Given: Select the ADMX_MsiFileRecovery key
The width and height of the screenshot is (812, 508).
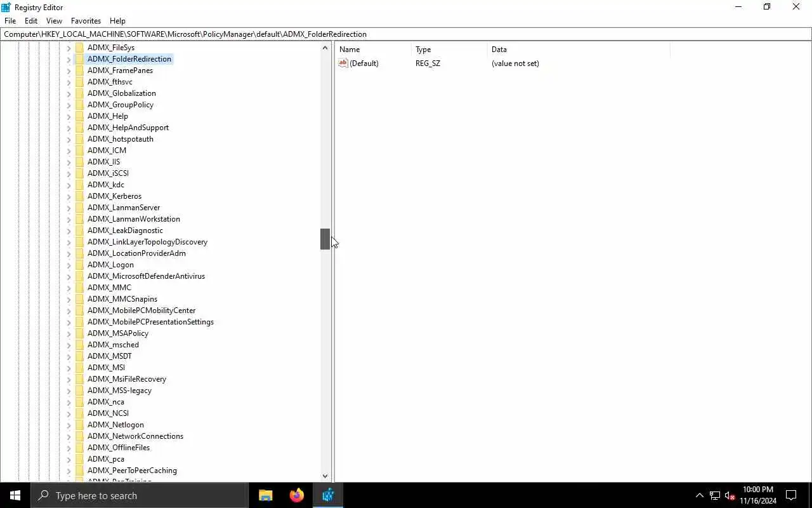Looking at the screenshot, I should pos(127,379).
